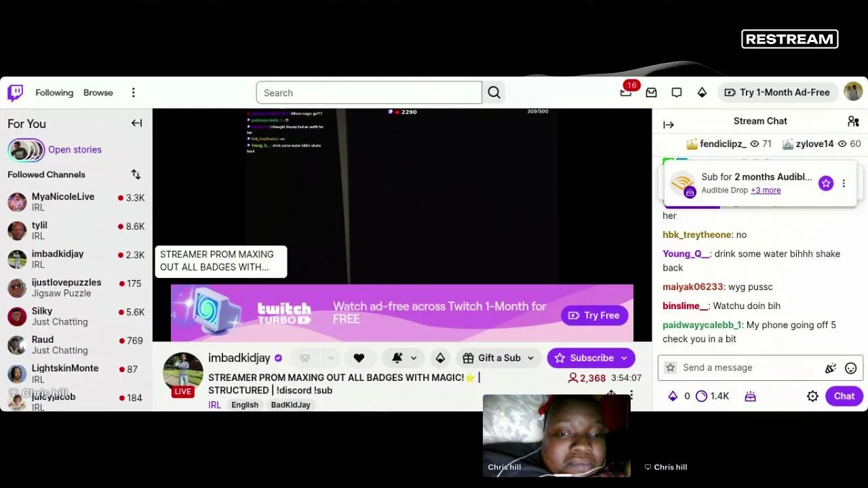Click top gifter fendiclipz_ in chat header

click(x=723, y=144)
